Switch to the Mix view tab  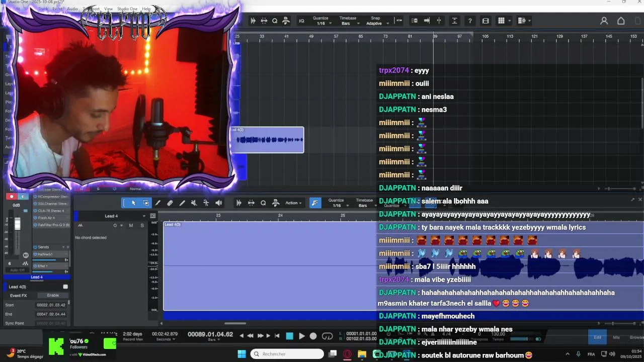point(616,337)
